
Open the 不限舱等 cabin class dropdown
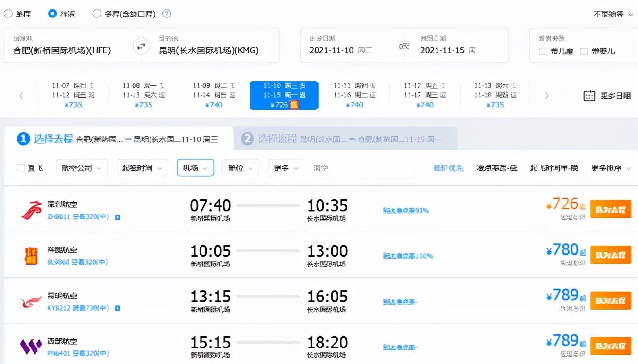pos(612,14)
